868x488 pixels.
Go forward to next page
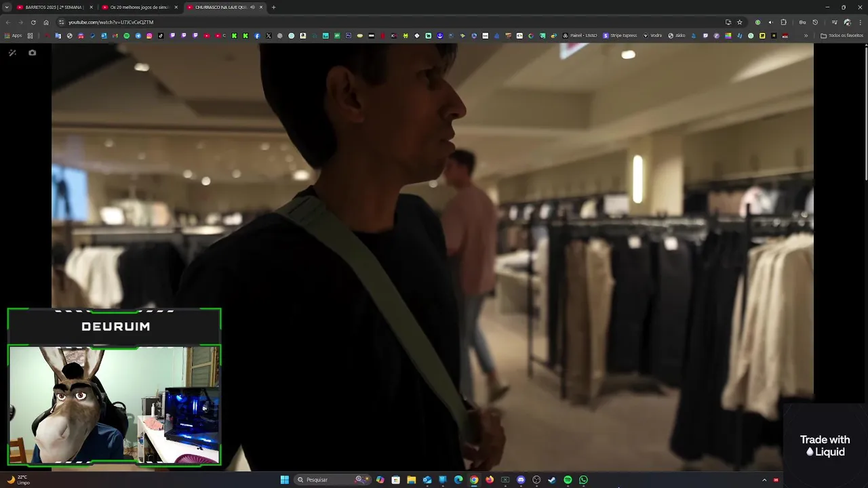click(x=20, y=22)
